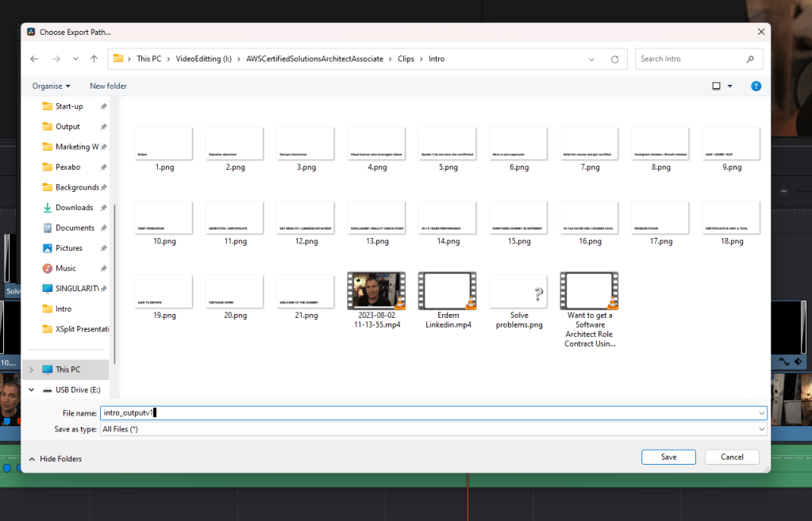Select the 18.png file
This screenshot has width=812, height=521.
tap(731, 224)
